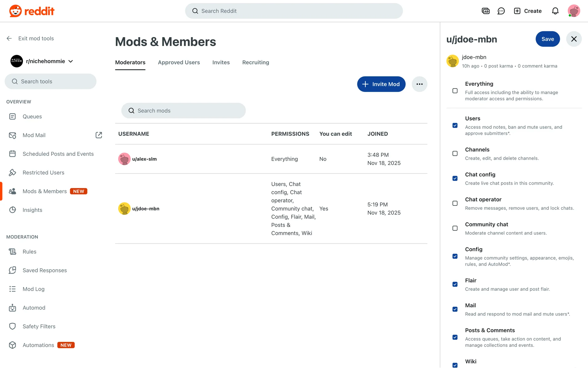Switch to the Approved Users tab
This screenshot has width=588, height=368.
179,63
